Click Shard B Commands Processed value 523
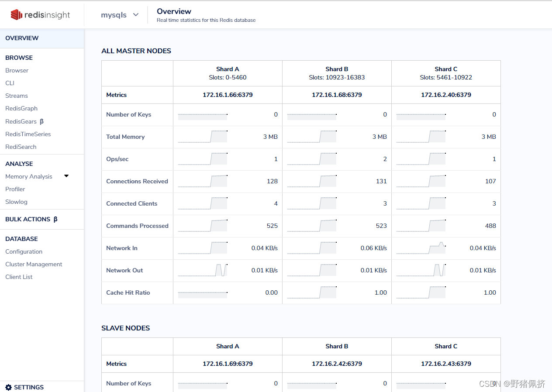 tap(381, 226)
